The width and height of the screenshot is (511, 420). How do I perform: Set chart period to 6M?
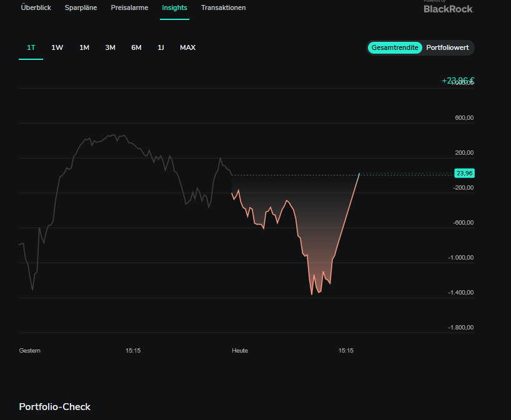[x=136, y=47]
